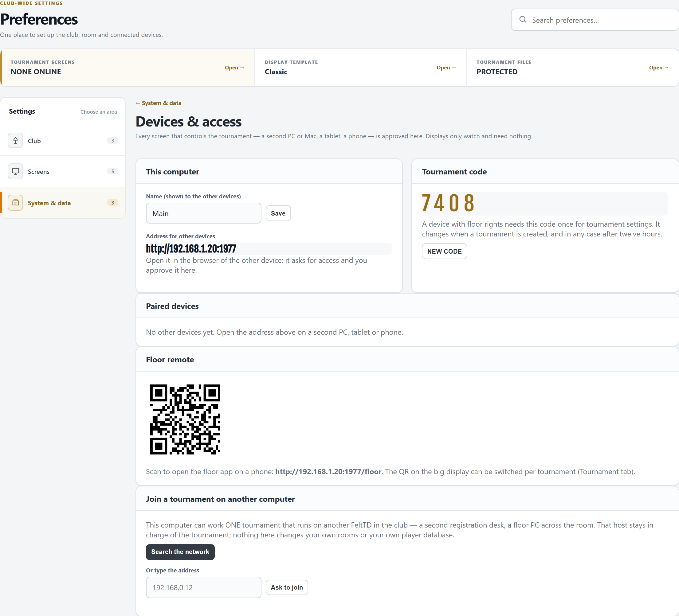Click the Screens monitor icon
Viewport: 679px width, 616px height.
click(15, 171)
